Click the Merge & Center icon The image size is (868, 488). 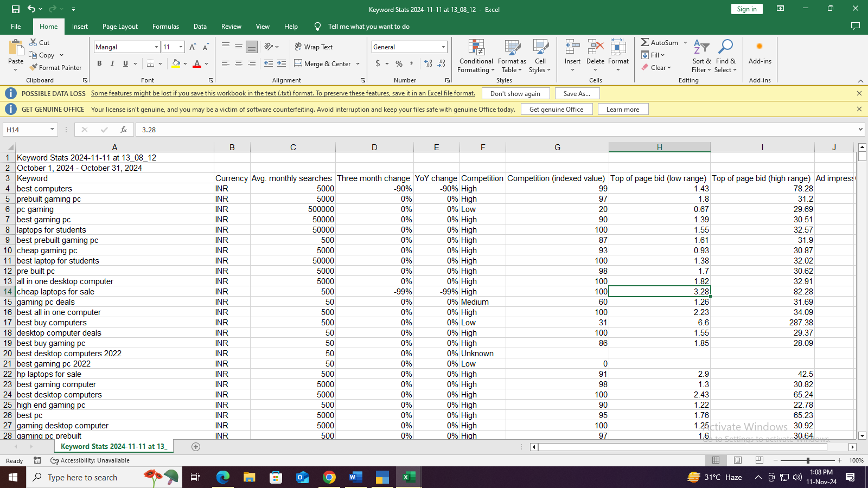(x=298, y=64)
